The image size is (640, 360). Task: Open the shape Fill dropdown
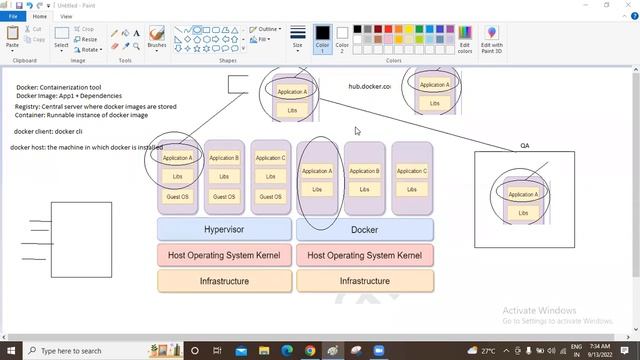(260, 40)
